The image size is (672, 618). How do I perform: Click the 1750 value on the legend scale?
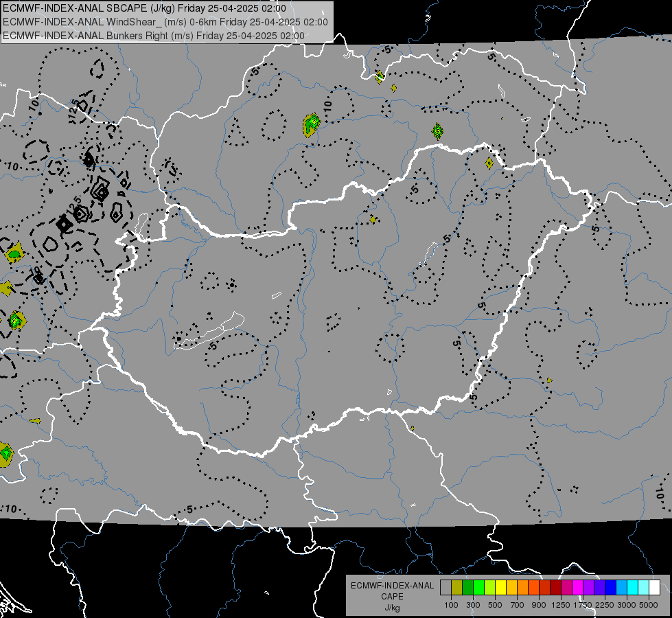coord(583,605)
